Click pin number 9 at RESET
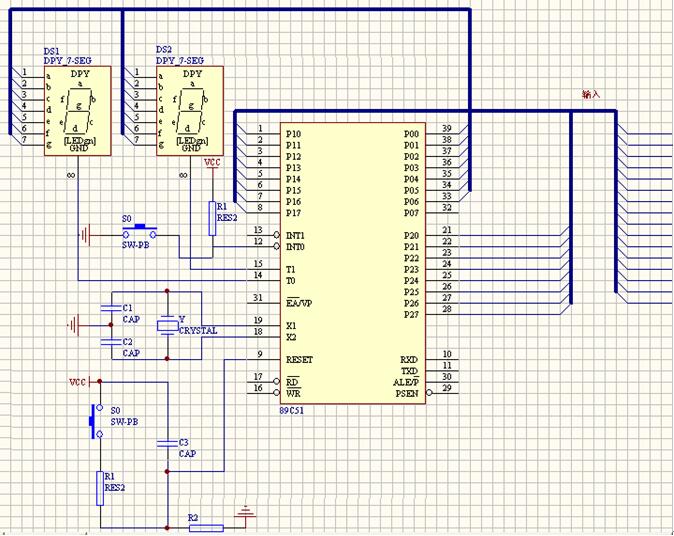Screen dimensions: 674x536 pyautogui.click(x=260, y=354)
